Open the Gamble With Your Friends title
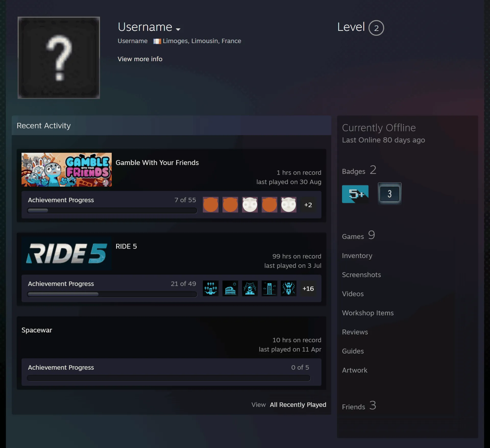This screenshot has width=490, height=448. [x=157, y=162]
